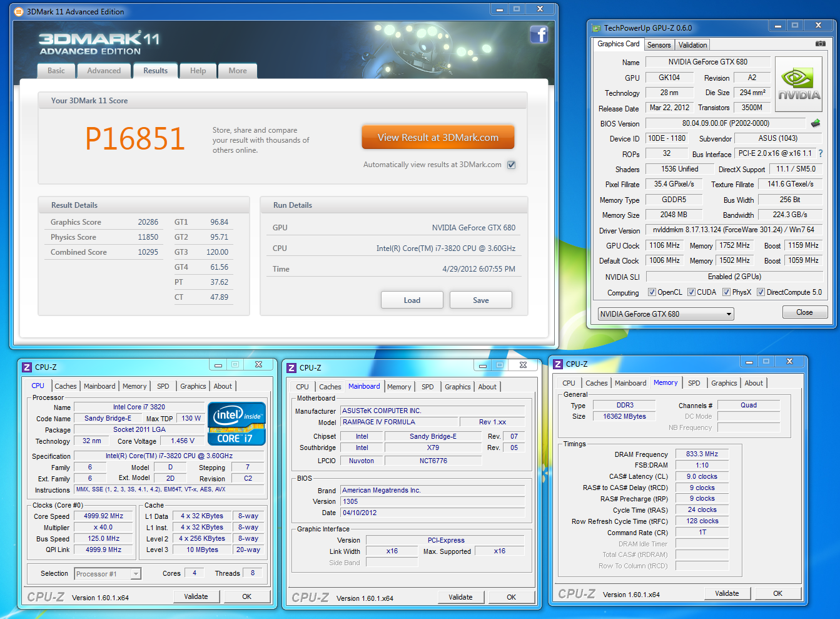Minimize the 3DMark 11 window

click(499, 9)
